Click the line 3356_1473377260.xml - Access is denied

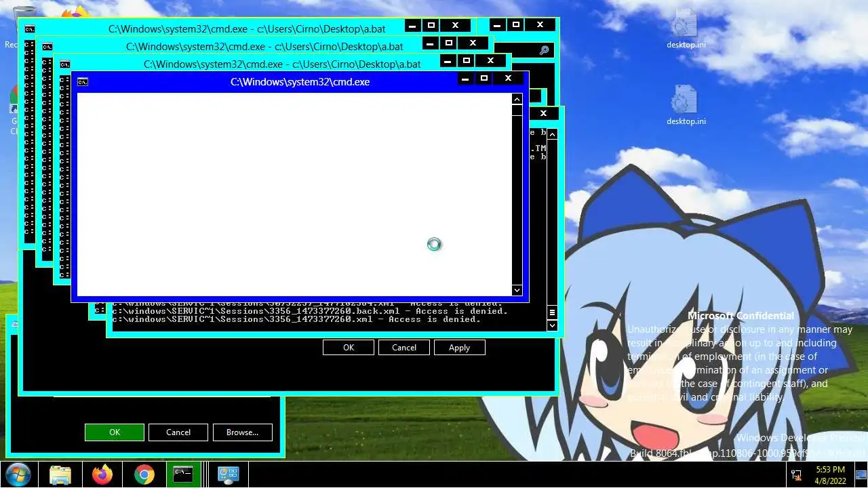[x=296, y=319]
